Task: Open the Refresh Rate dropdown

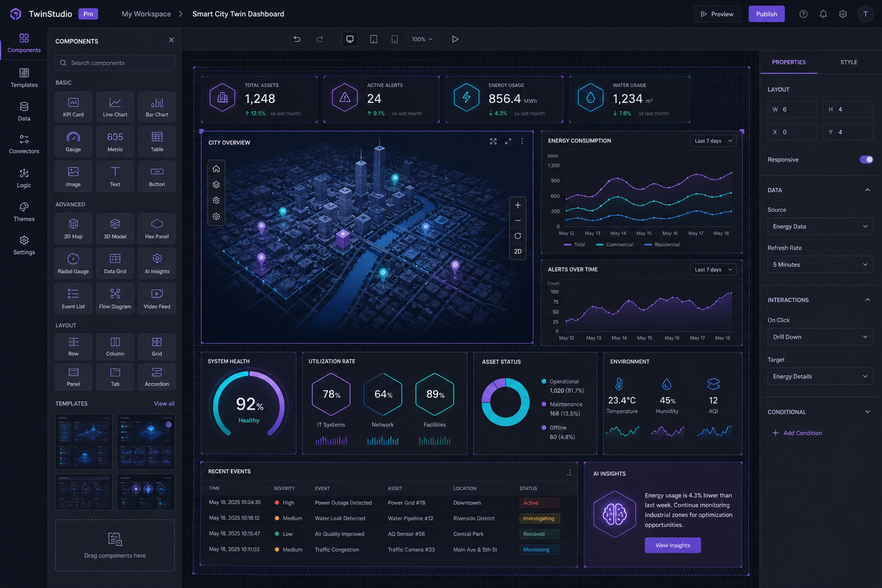Action: (x=820, y=265)
